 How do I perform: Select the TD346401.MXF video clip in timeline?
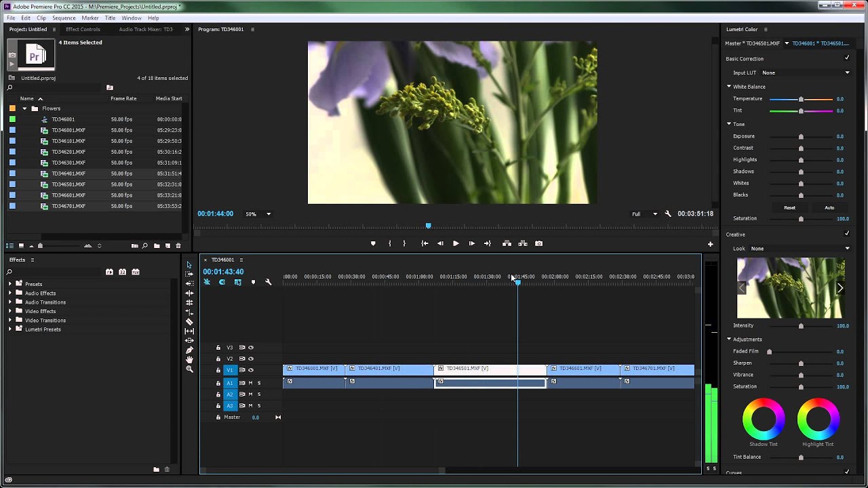click(390, 369)
